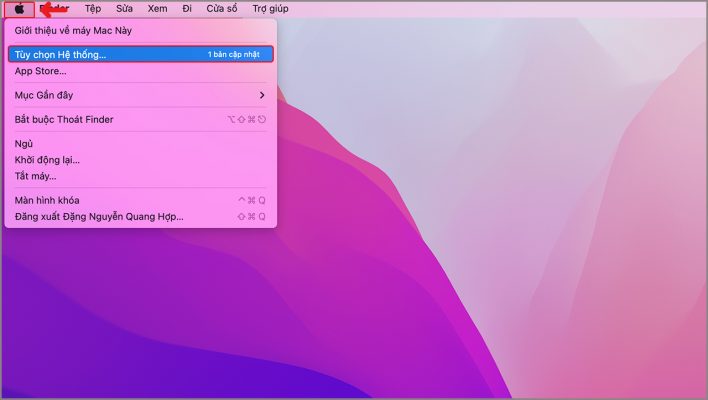Click the Apple logo in the menu bar

[x=19, y=9]
